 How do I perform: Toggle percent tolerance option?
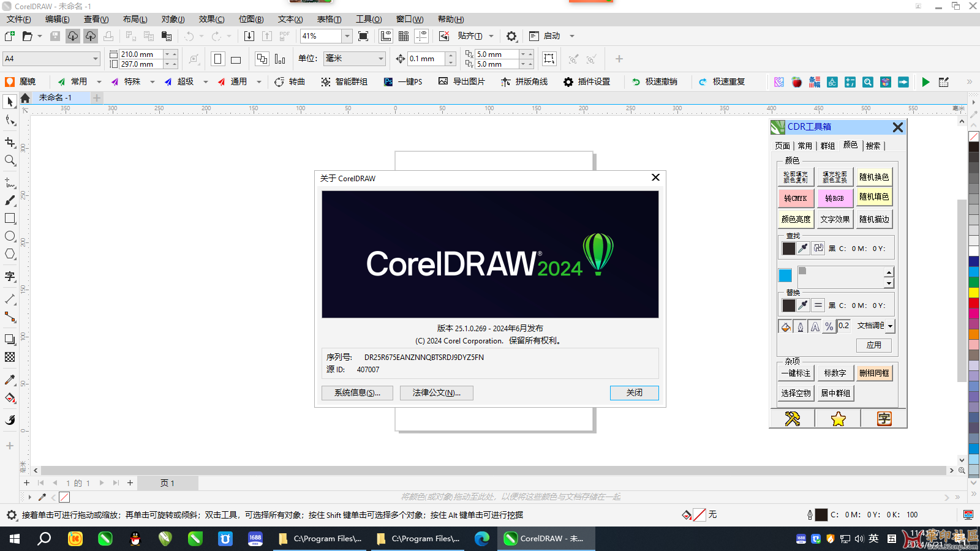tap(829, 326)
